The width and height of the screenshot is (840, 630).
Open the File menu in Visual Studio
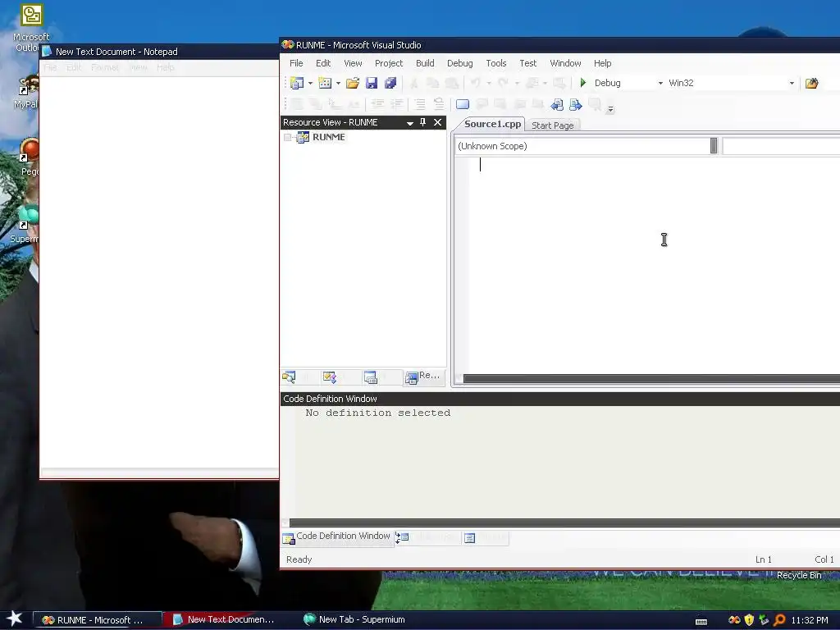(x=296, y=63)
